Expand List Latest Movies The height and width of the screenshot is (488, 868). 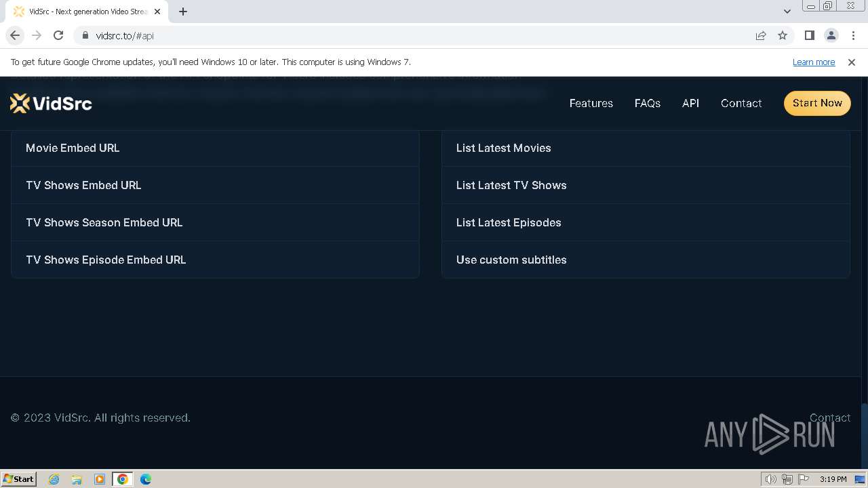646,148
